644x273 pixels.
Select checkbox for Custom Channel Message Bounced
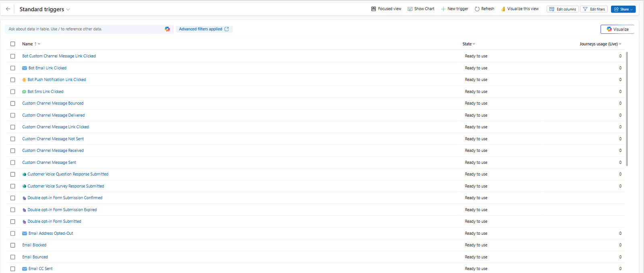click(x=13, y=103)
